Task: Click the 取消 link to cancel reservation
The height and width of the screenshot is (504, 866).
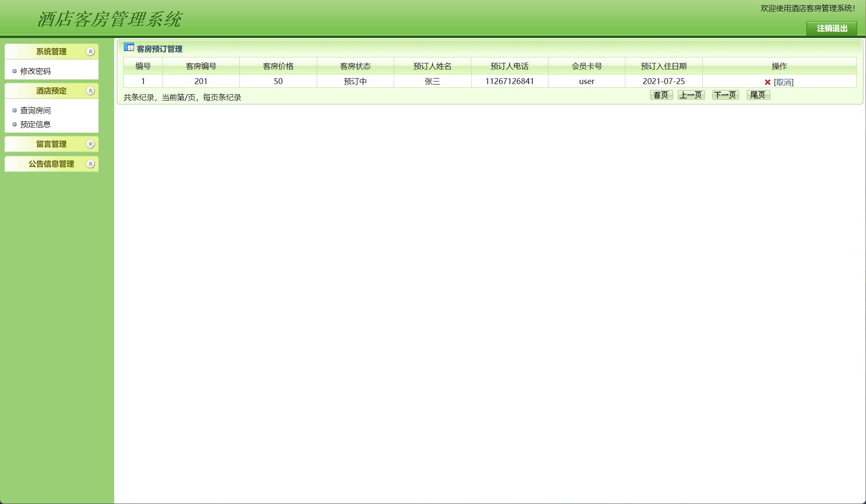Action: tap(784, 82)
